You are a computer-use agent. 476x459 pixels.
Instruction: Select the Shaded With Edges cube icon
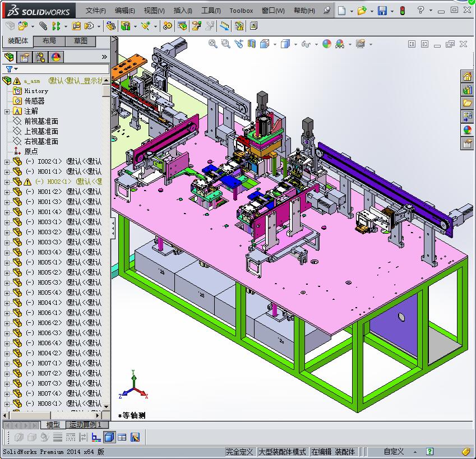point(285,44)
